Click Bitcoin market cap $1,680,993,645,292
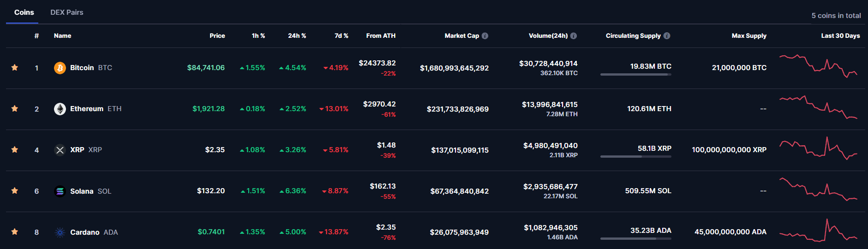Image resolution: width=868 pixels, height=249 pixels. tap(454, 68)
